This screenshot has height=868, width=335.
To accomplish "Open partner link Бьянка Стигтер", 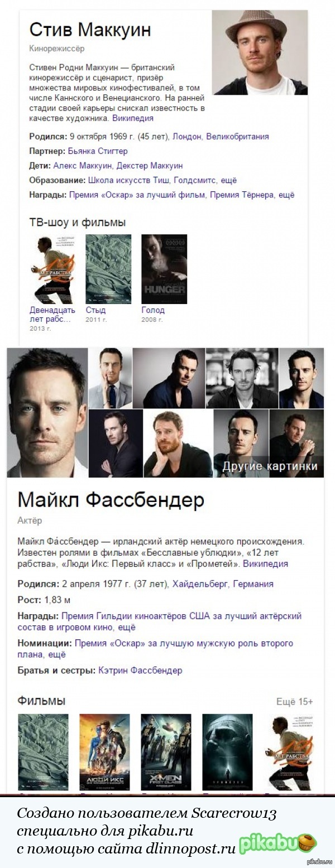I will [x=98, y=151].
